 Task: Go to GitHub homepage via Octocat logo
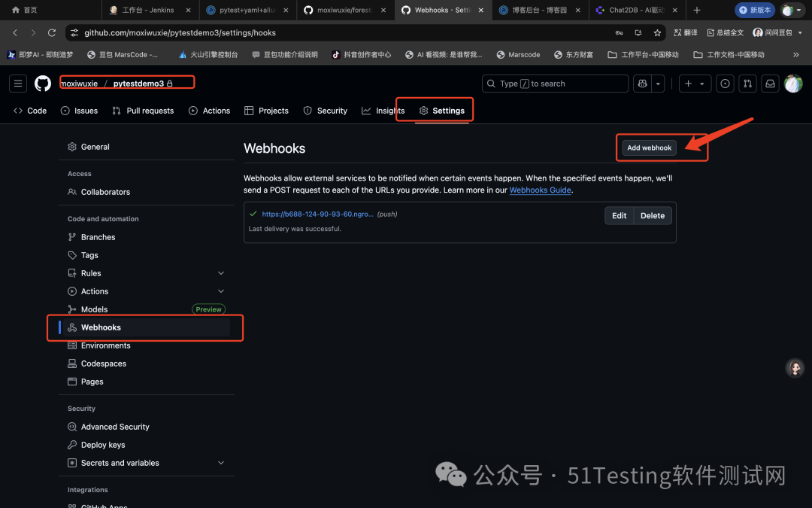[42, 84]
